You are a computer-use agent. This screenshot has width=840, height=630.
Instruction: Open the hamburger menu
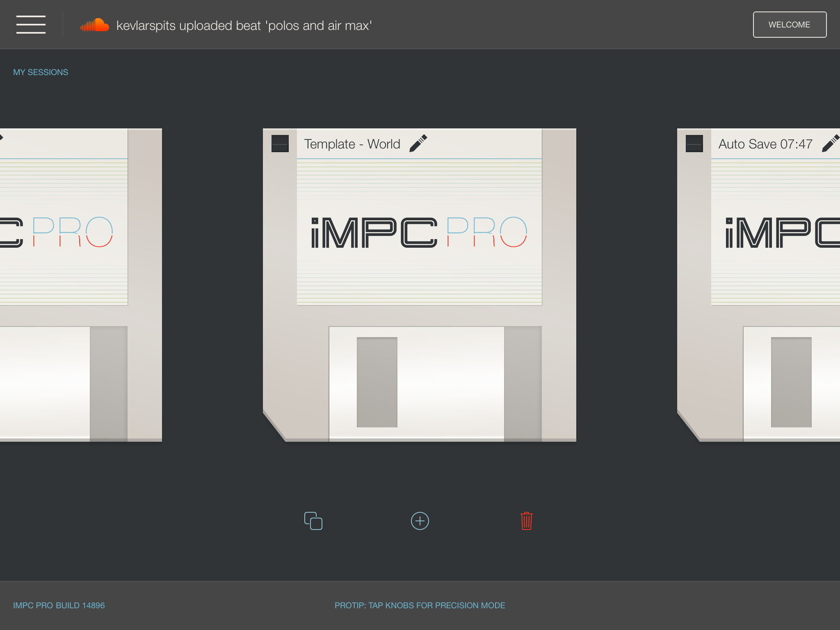point(31,25)
